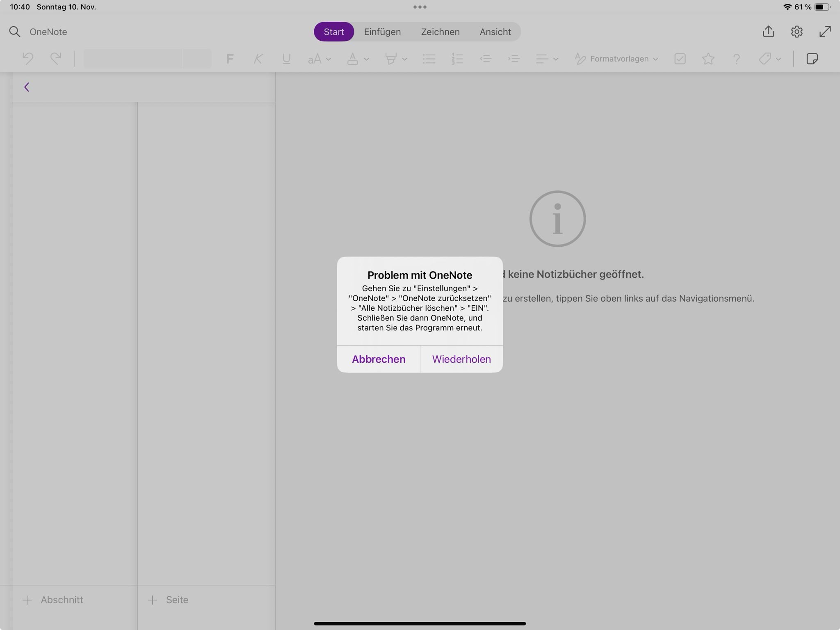840x630 pixels.
Task: Open the sticky notes icon
Action: click(x=812, y=59)
